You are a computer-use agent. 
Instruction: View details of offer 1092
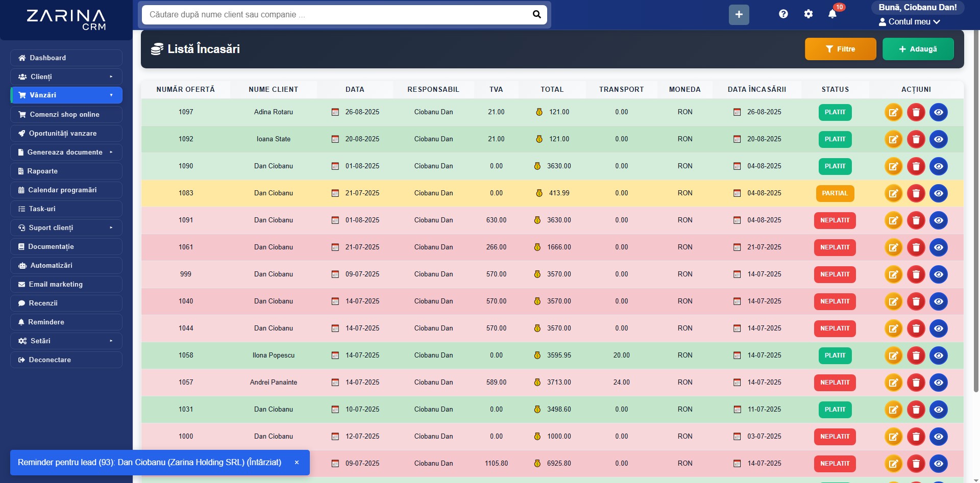pyautogui.click(x=939, y=139)
